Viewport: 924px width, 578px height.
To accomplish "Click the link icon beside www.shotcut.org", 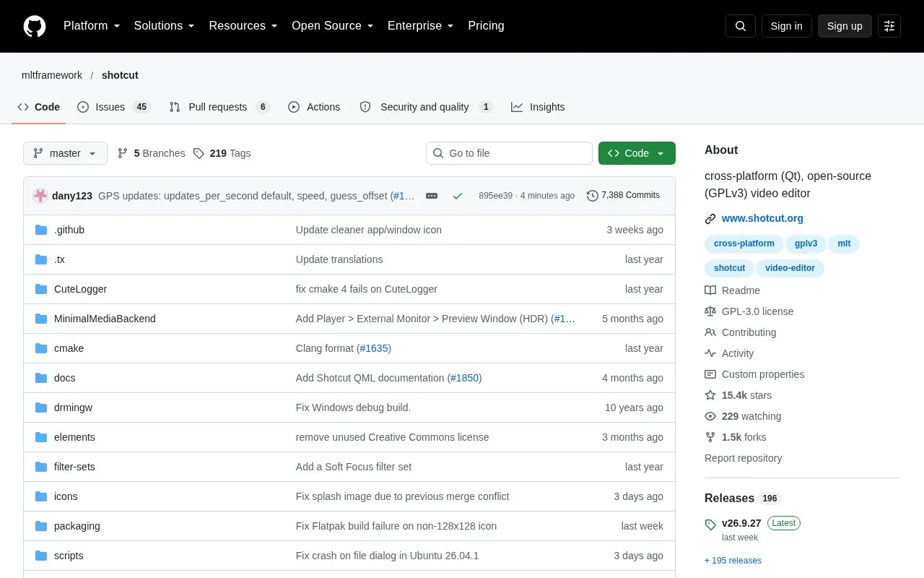I will click(710, 218).
